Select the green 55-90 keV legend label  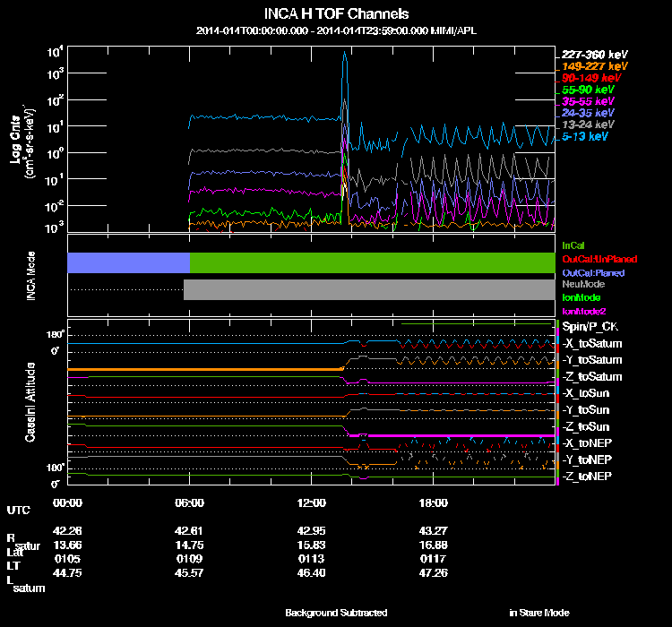(588, 90)
